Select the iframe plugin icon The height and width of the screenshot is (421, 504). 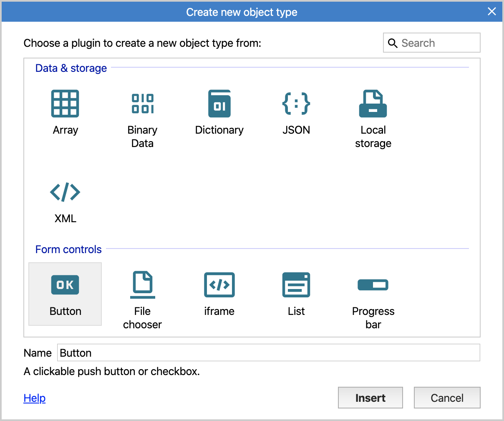pyautogui.click(x=219, y=285)
